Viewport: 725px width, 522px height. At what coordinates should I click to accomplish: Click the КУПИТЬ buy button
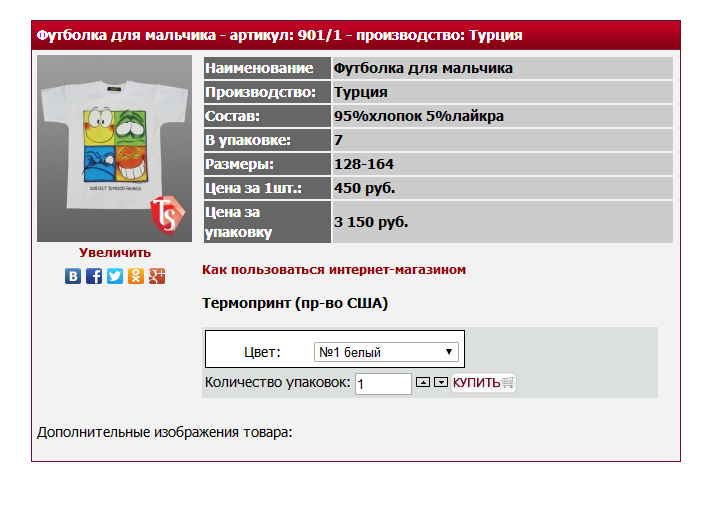pyautogui.click(x=483, y=382)
